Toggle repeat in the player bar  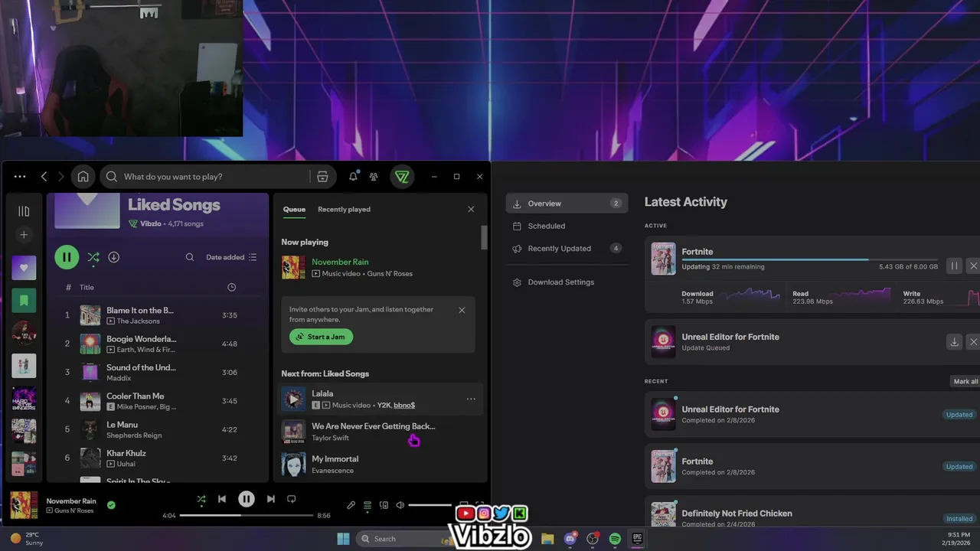coord(291,499)
